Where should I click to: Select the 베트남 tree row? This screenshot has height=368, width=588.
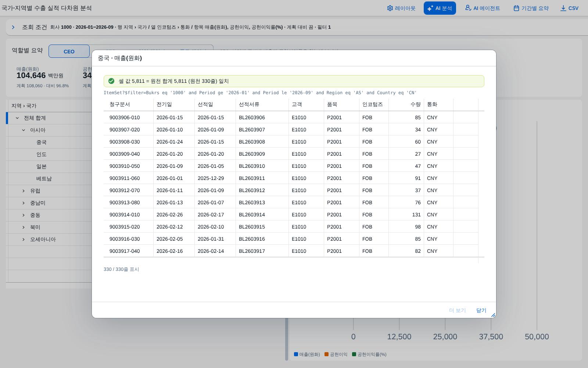[49, 179]
